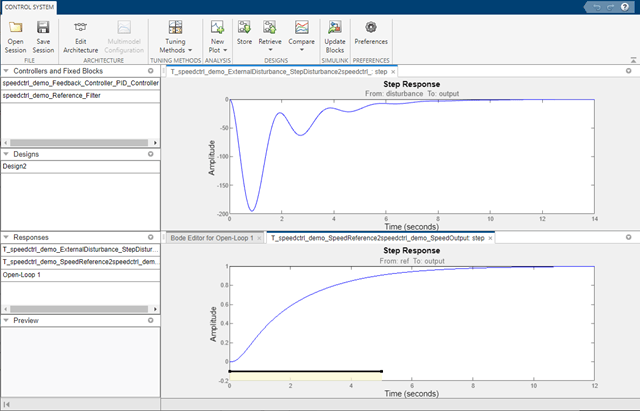Click the Save Session disk icon
Image resolution: width=640 pixels, height=411 pixels.
[x=43, y=27]
